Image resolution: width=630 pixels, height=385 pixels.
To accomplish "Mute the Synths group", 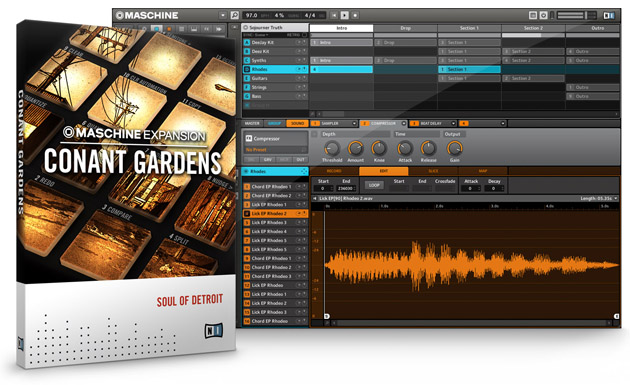I will [x=299, y=60].
